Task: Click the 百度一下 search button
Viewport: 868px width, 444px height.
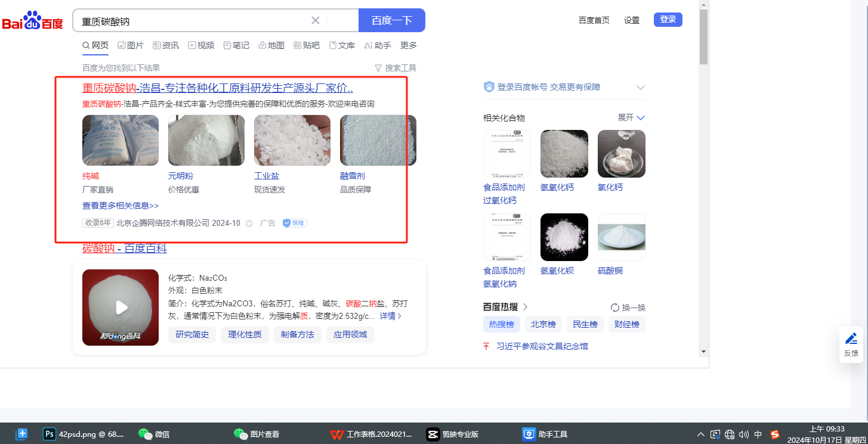Action: (392, 20)
